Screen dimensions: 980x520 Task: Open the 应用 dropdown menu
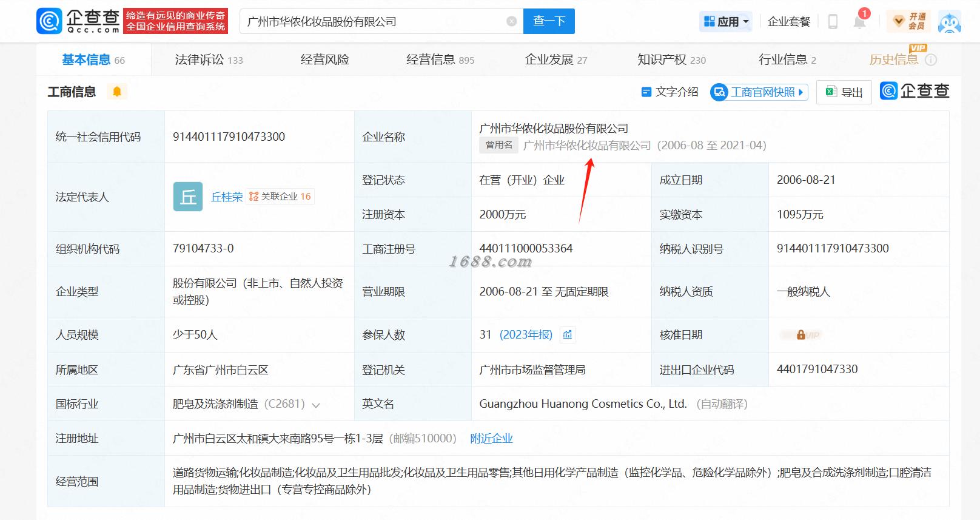pos(726,22)
